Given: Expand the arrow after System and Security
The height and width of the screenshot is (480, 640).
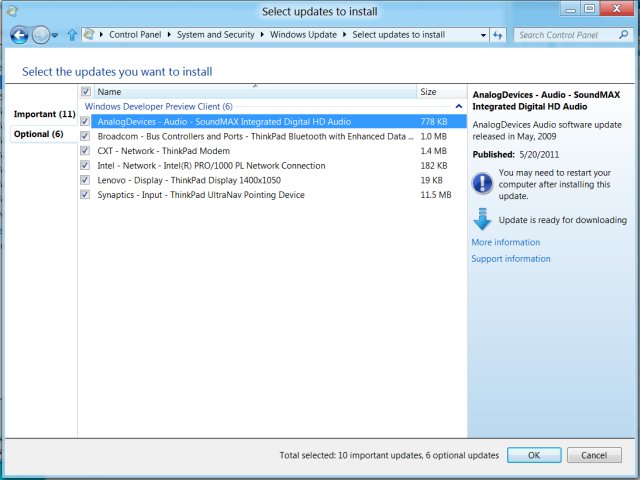Looking at the screenshot, I should click(262, 35).
